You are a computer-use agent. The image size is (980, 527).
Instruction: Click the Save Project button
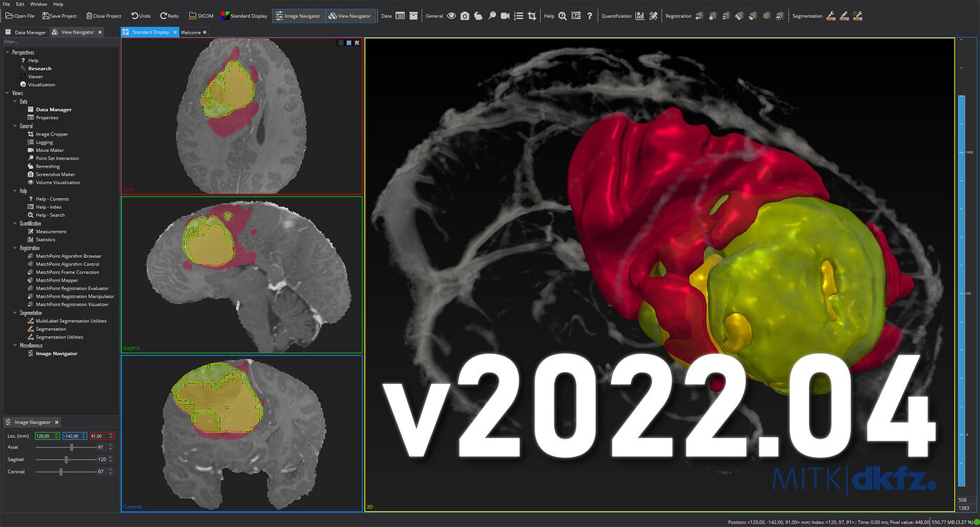pyautogui.click(x=60, y=15)
